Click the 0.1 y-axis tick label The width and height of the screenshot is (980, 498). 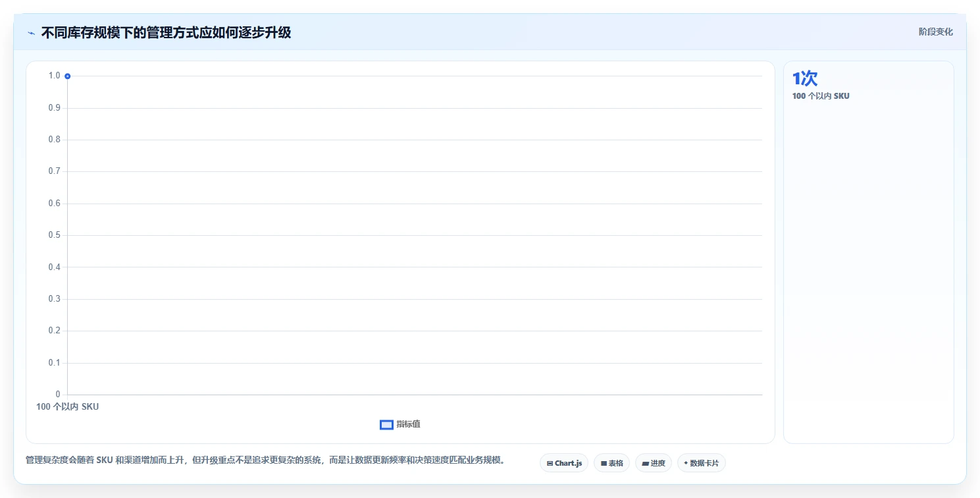54,363
